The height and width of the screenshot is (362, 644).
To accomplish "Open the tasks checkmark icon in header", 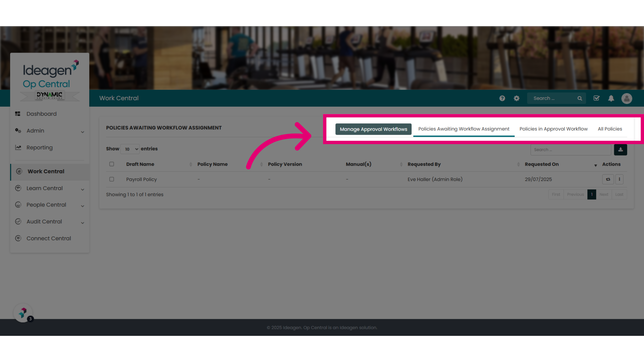I will 596,98.
